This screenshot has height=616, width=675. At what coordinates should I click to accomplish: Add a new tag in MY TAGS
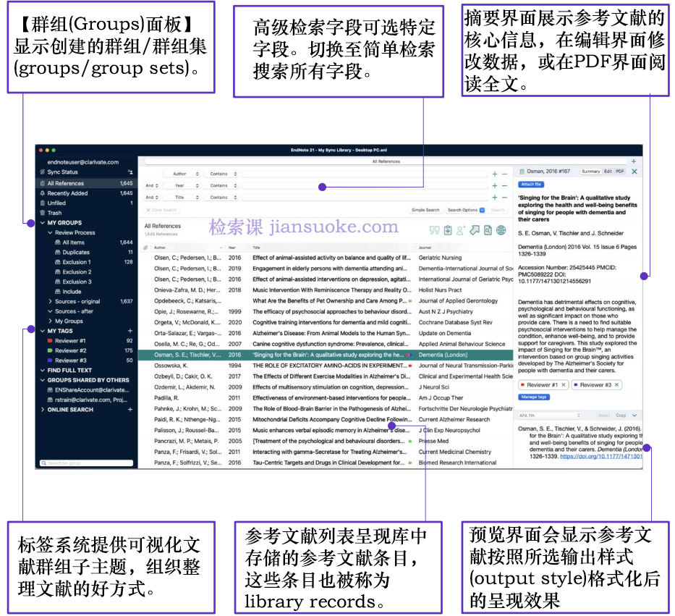(130, 331)
